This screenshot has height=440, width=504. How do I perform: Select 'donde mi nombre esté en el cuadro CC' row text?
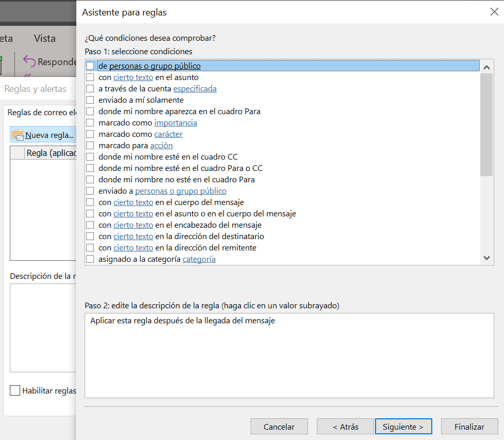coord(168,157)
